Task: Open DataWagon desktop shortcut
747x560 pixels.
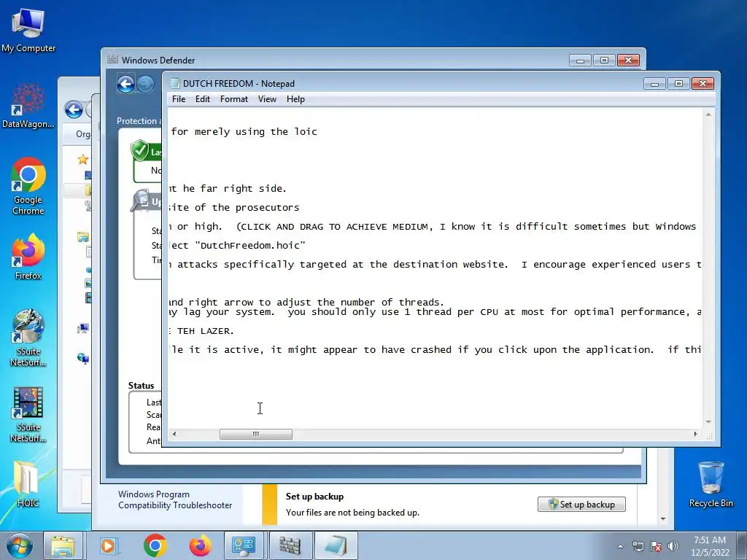Action: click(28, 106)
